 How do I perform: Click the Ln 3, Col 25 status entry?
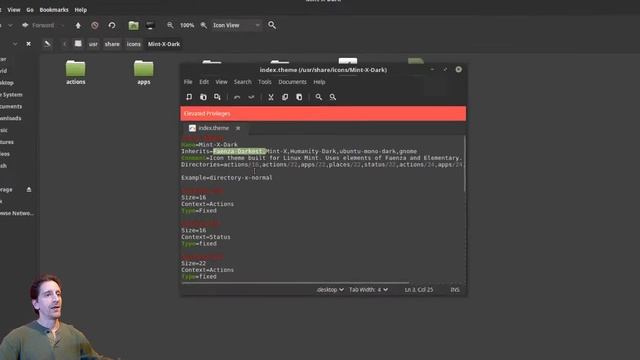(x=419, y=289)
